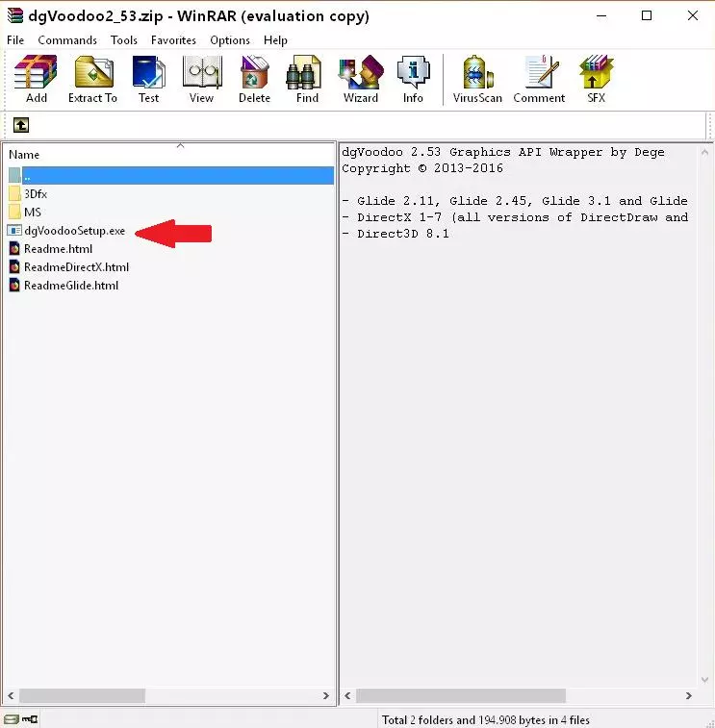Open the Tools menu

pyautogui.click(x=123, y=40)
